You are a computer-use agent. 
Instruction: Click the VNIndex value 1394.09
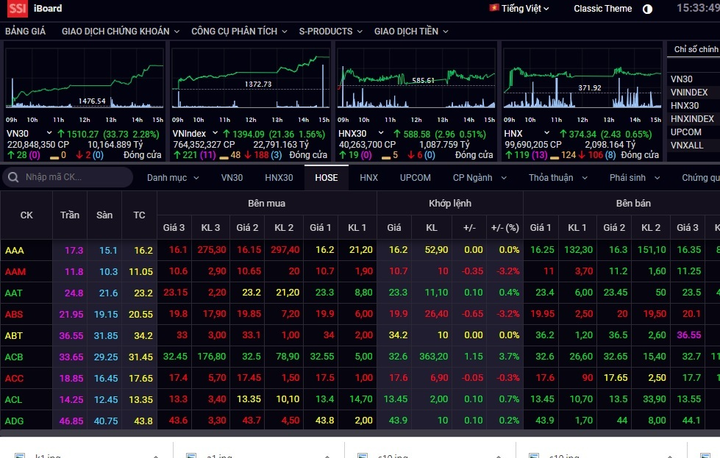click(x=248, y=134)
